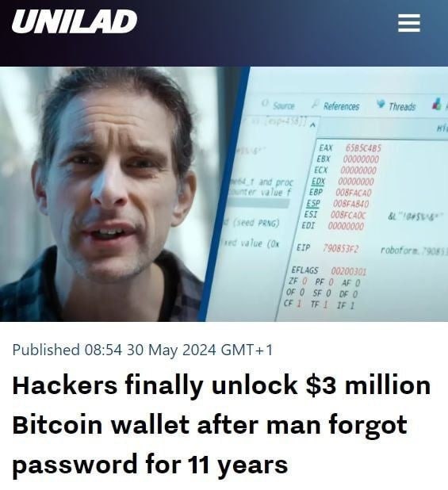Viewport: 448px width, 490px height.
Task: Open the hamburger navigation menu
Action: click(x=409, y=23)
